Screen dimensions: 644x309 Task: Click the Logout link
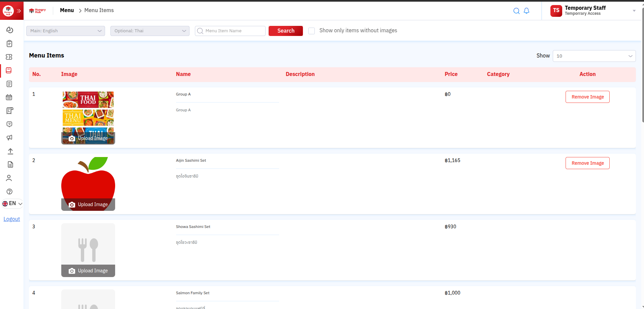12,219
